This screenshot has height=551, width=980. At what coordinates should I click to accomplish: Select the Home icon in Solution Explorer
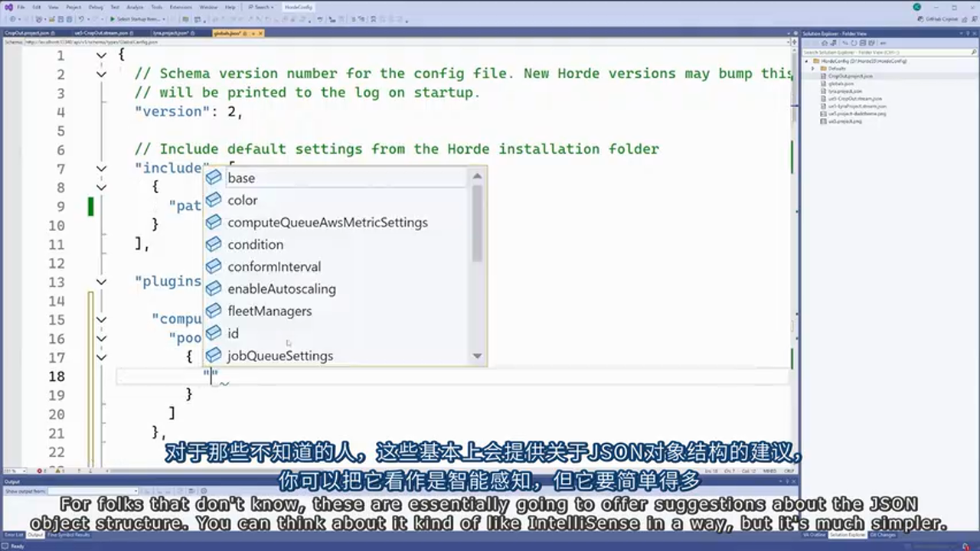[x=825, y=43]
